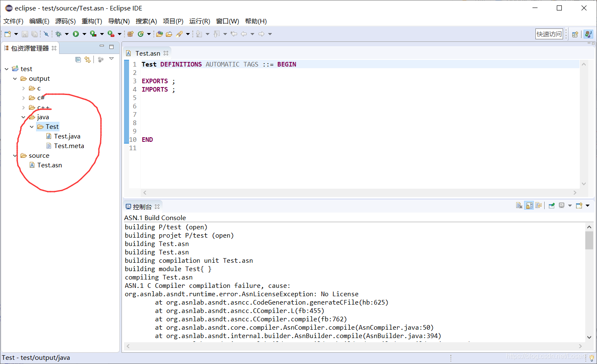Close the Test.asn editor tab
The image size is (597, 364).
click(166, 53)
